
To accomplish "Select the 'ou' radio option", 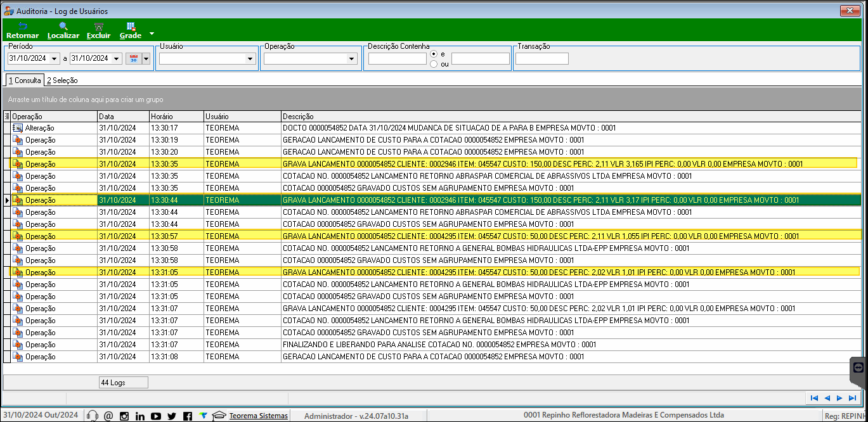I will click(x=434, y=64).
